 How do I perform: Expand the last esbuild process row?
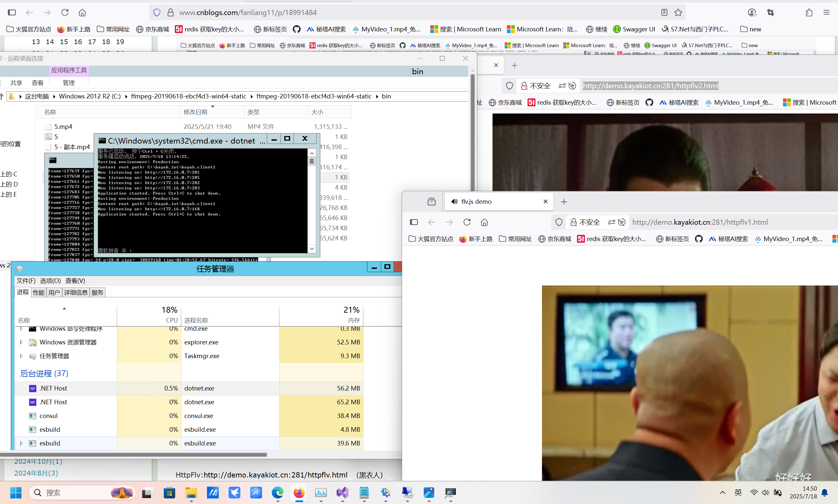[x=21, y=443]
